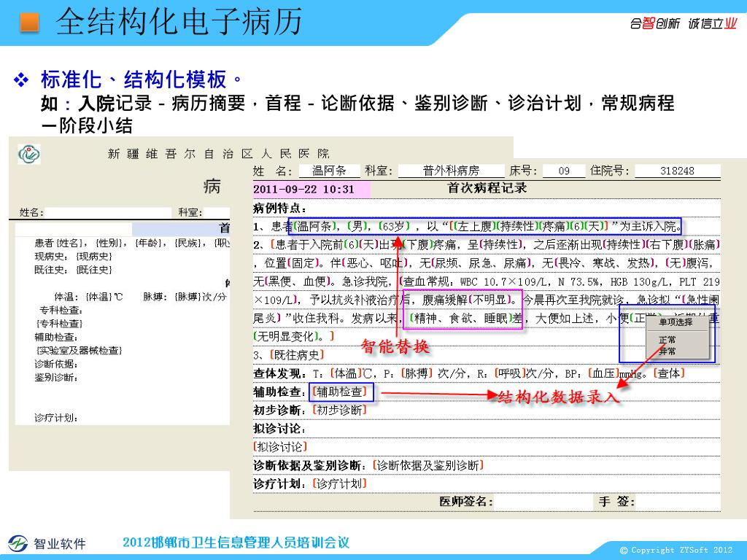Click the [拟诊讨论] placeholder
This screenshot has height=560, width=747.
(x=280, y=447)
